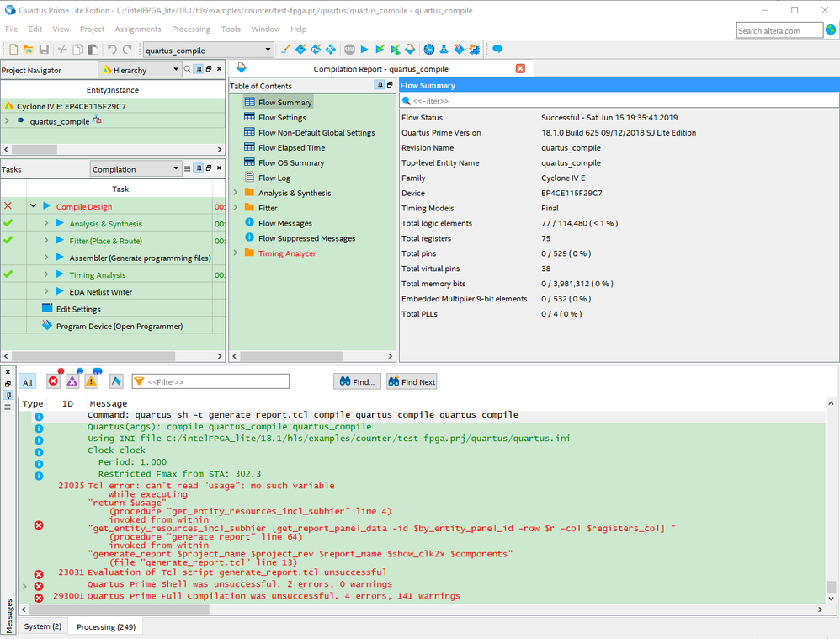This screenshot has width=840, height=639.
Task: Close the Compilation Report tab
Action: pyautogui.click(x=520, y=68)
